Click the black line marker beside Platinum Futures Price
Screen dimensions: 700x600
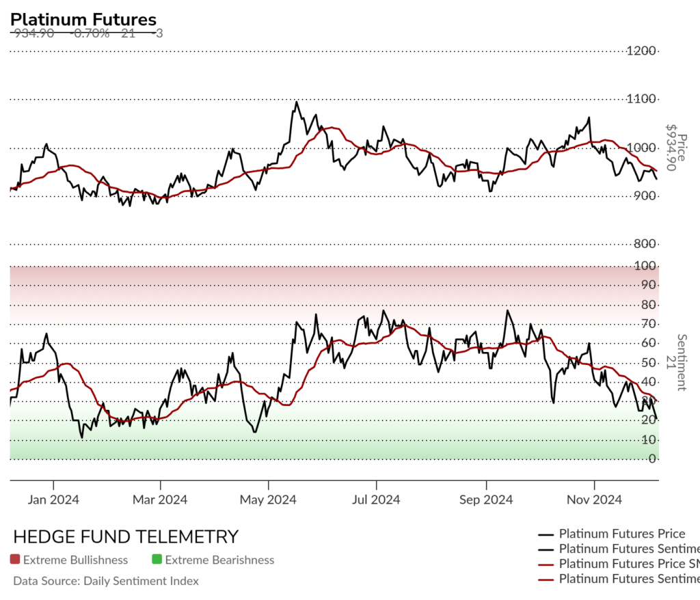point(546,534)
